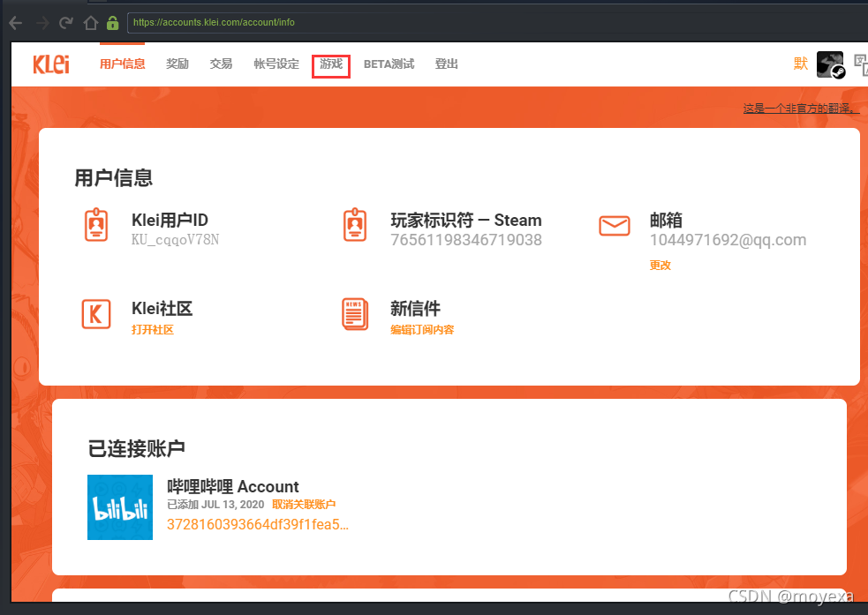The height and width of the screenshot is (615, 868).
Task: Click the 邮箱 envelope icon
Action: (615, 226)
